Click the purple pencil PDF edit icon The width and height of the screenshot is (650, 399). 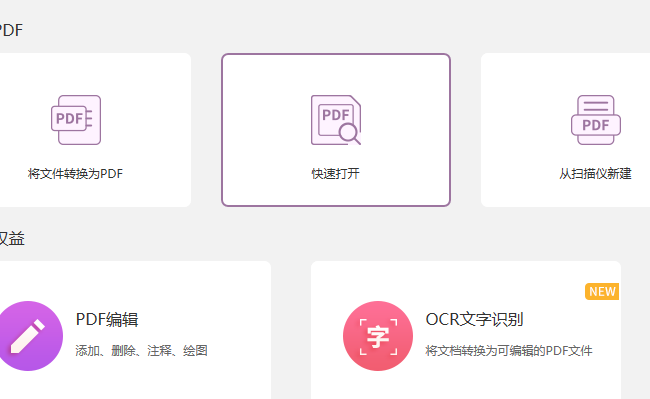[28, 336]
